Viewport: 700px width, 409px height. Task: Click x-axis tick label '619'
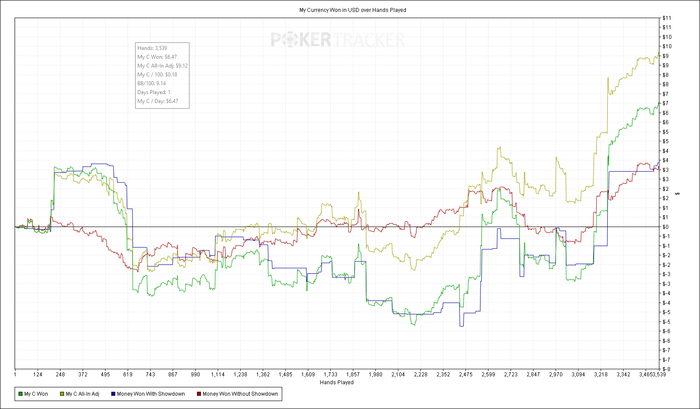click(128, 375)
